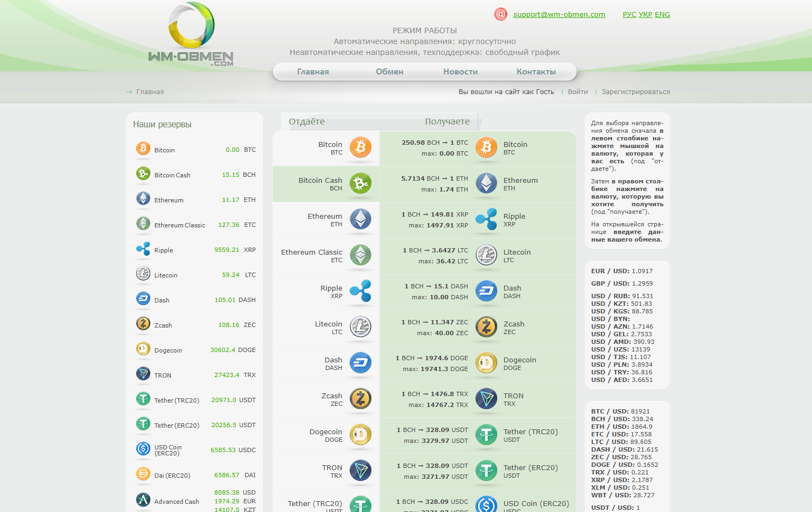Click the red @ email icon
Viewport: 812px width, 512px height.
click(x=500, y=14)
